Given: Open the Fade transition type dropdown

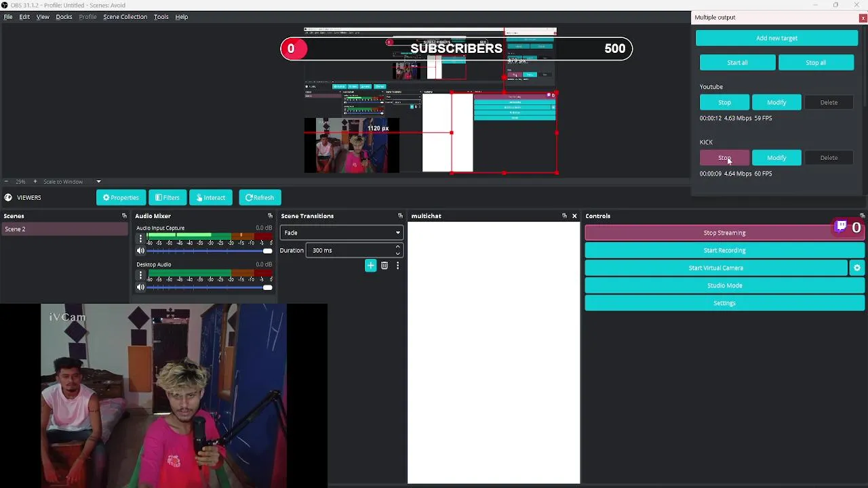Looking at the screenshot, I should [x=342, y=232].
